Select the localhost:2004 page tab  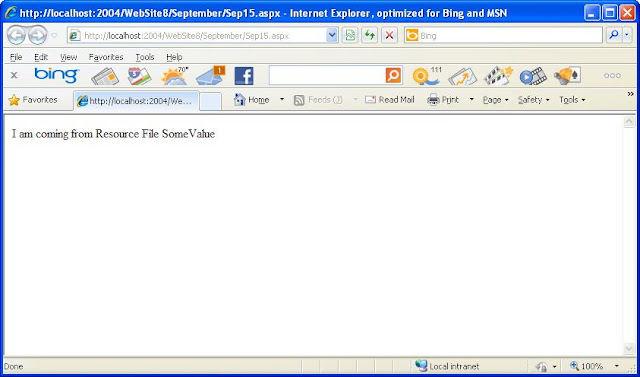coord(136,101)
